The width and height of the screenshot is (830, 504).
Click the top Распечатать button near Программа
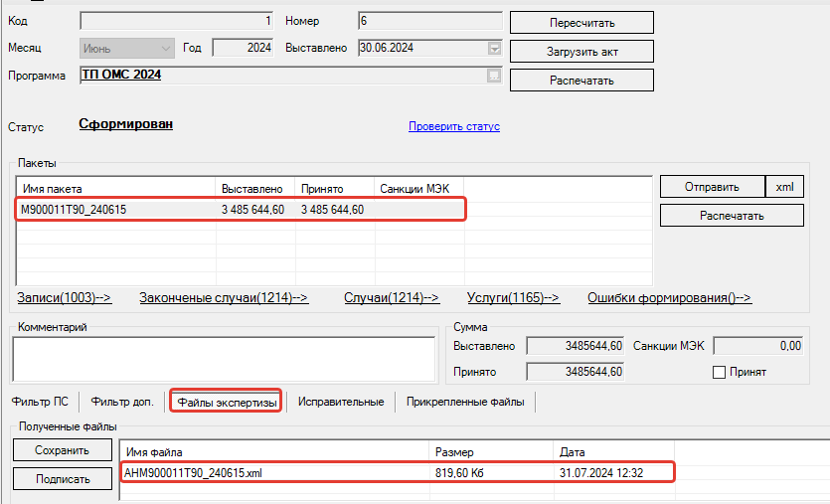click(581, 80)
